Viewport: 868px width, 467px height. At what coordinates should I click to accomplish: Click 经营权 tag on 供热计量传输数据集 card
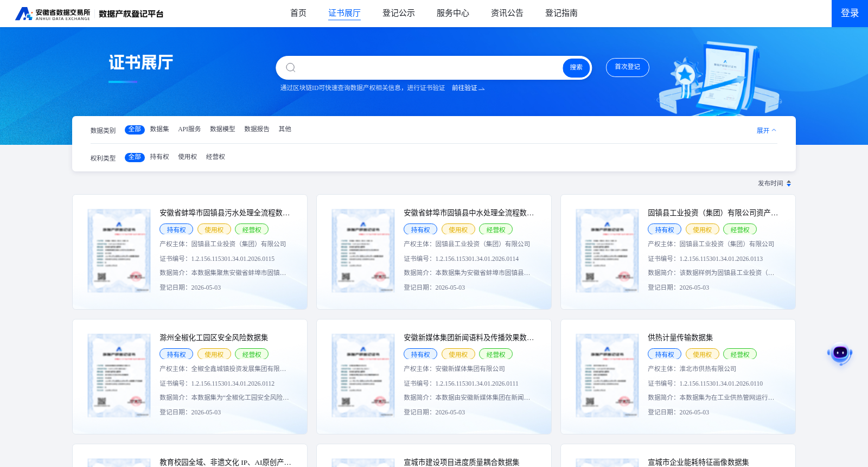740,354
